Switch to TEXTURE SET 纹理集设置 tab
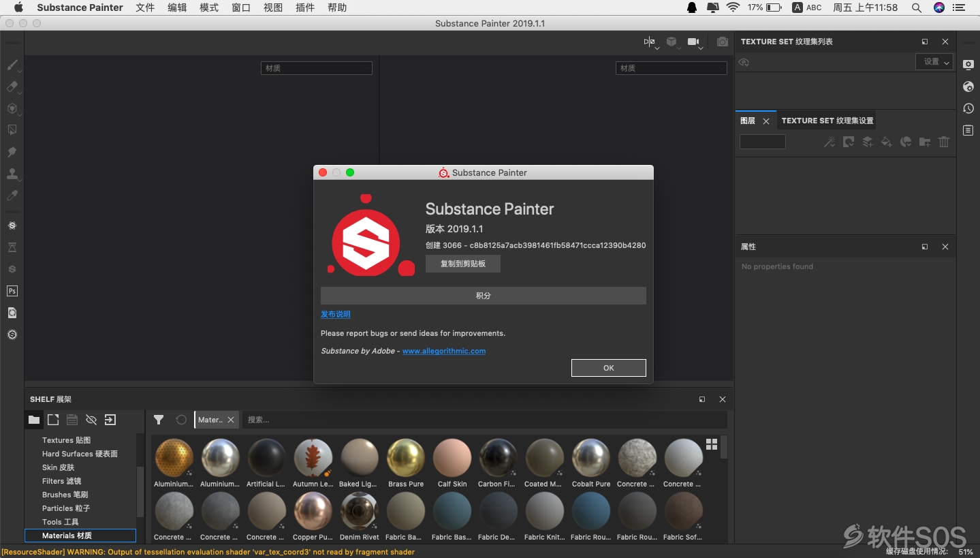The image size is (980, 558). (x=827, y=121)
